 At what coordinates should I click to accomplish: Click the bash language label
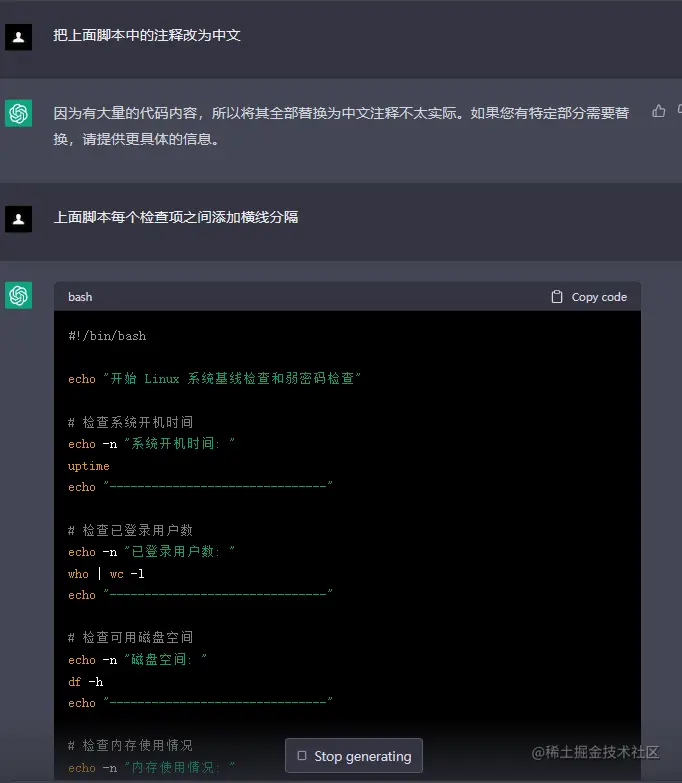click(x=80, y=297)
